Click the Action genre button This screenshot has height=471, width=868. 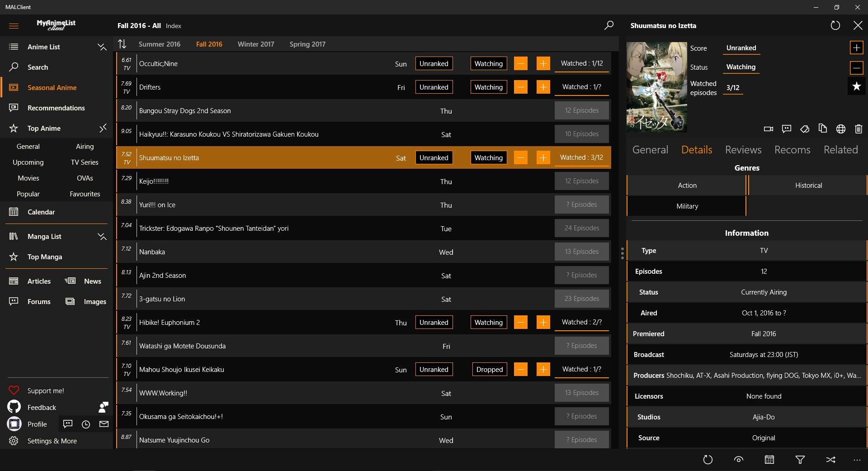687,186
